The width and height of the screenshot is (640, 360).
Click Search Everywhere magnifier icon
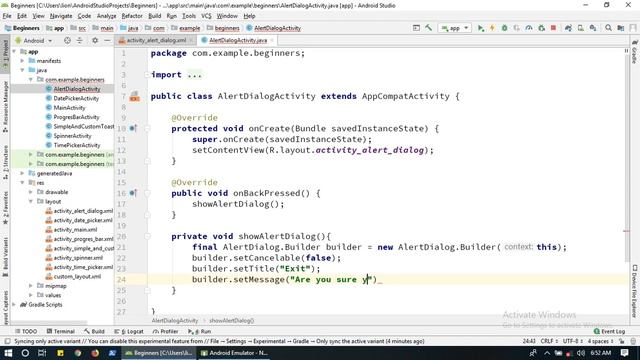608,28
